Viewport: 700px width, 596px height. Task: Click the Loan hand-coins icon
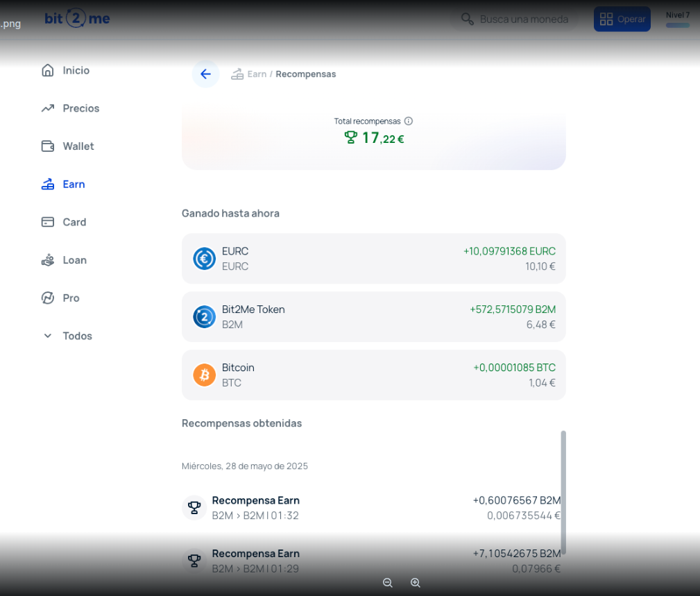[48, 260]
